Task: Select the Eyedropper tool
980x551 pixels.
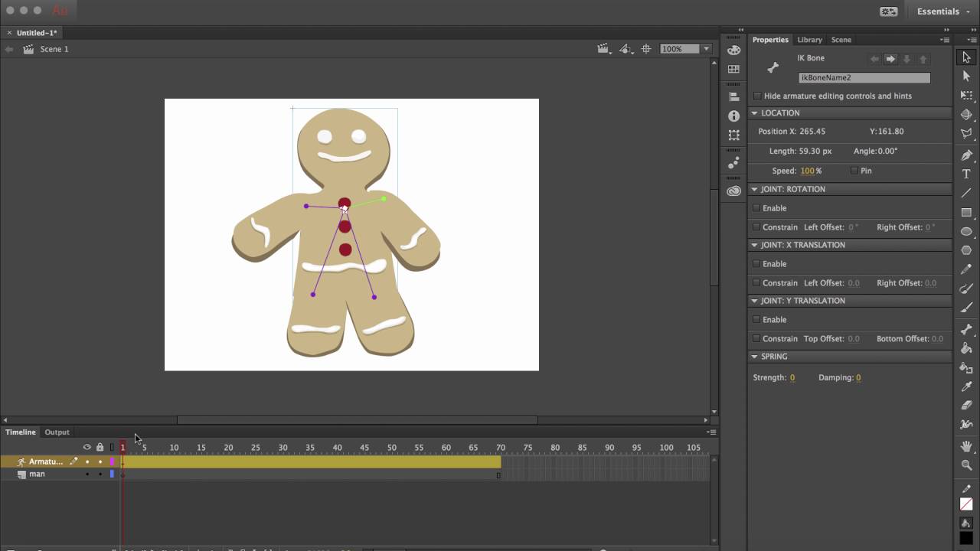Action: click(966, 386)
